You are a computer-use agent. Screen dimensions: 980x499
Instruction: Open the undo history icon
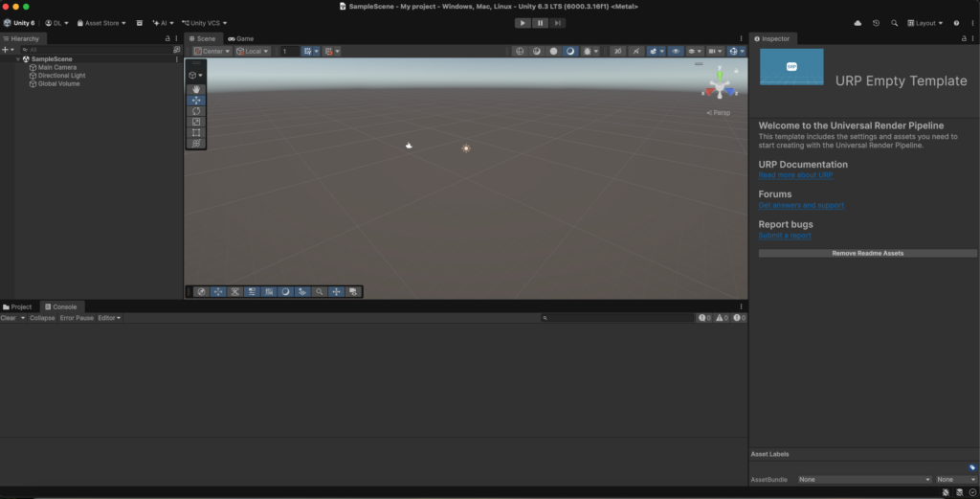876,23
